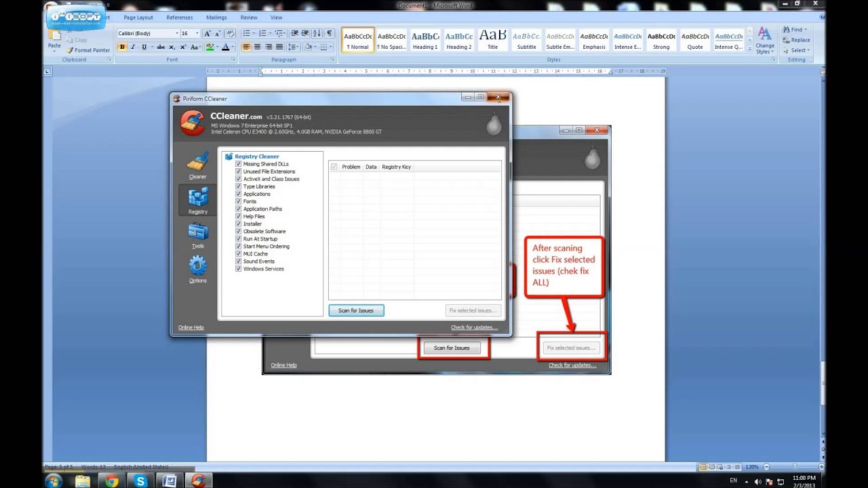The height and width of the screenshot is (488, 868).
Task: Open the Tools section in CCleaner sidebar
Action: pos(197,235)
